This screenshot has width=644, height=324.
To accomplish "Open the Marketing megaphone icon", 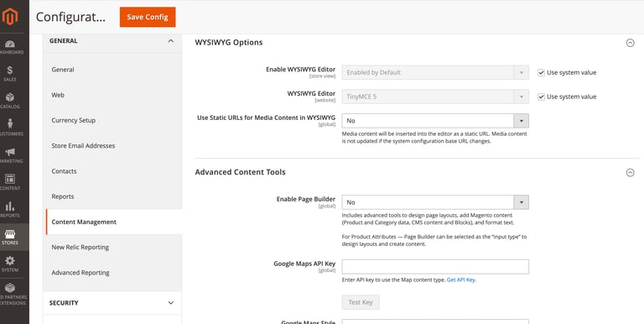I will click(x=10, y=152).
